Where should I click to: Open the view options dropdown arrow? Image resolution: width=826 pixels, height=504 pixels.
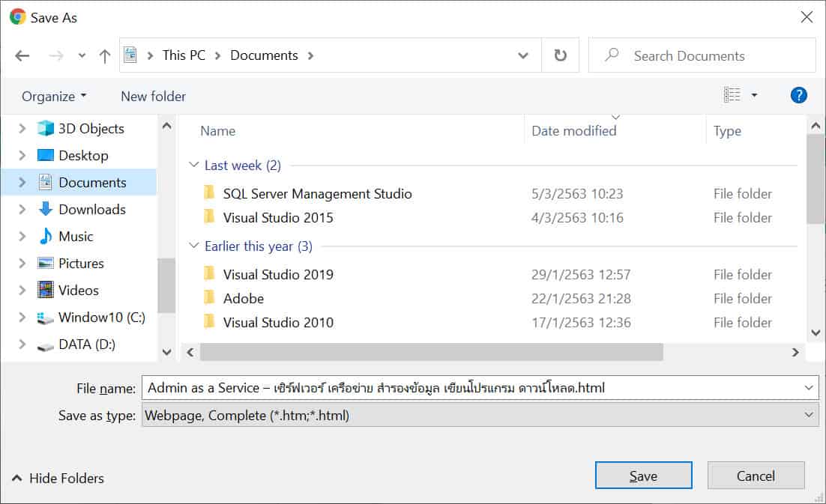[754, 95]
